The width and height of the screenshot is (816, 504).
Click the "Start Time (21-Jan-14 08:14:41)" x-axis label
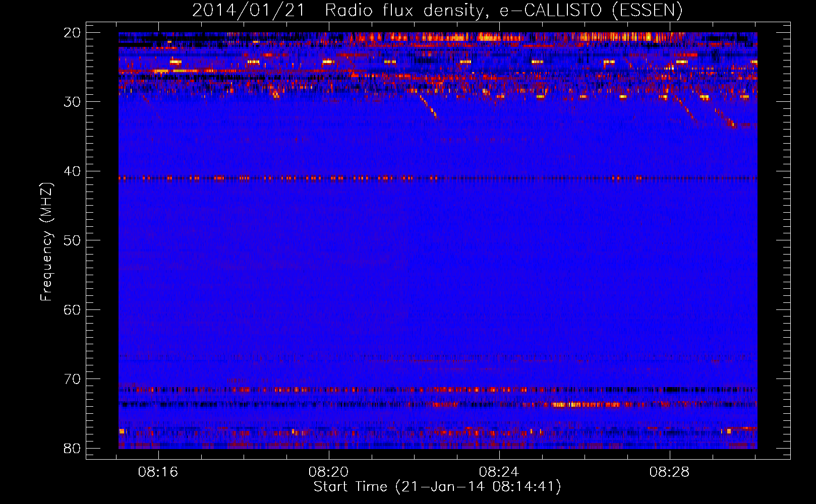pyautogui.click(x=437, y=487)
